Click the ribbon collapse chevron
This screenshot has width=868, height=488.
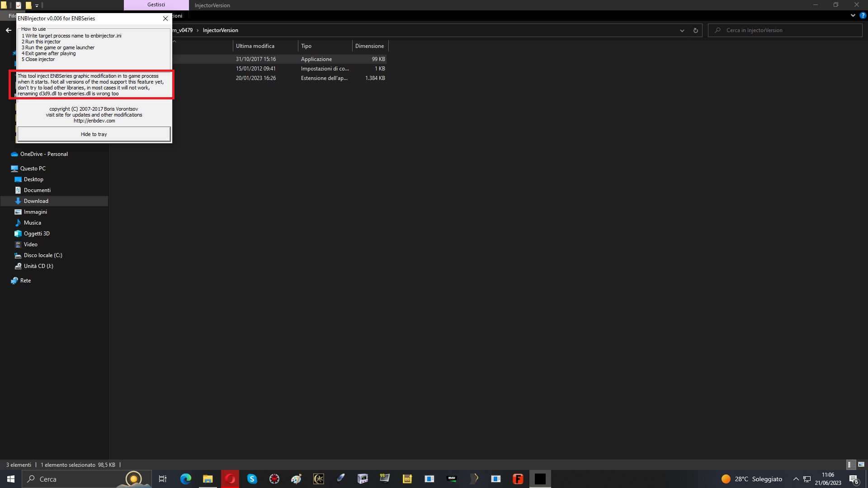(x=853, y=15)
